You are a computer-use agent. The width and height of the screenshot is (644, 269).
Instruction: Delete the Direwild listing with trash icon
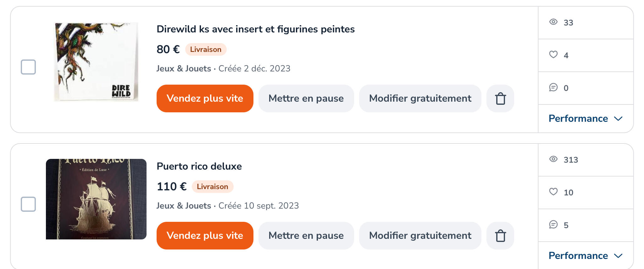[500, 98]
